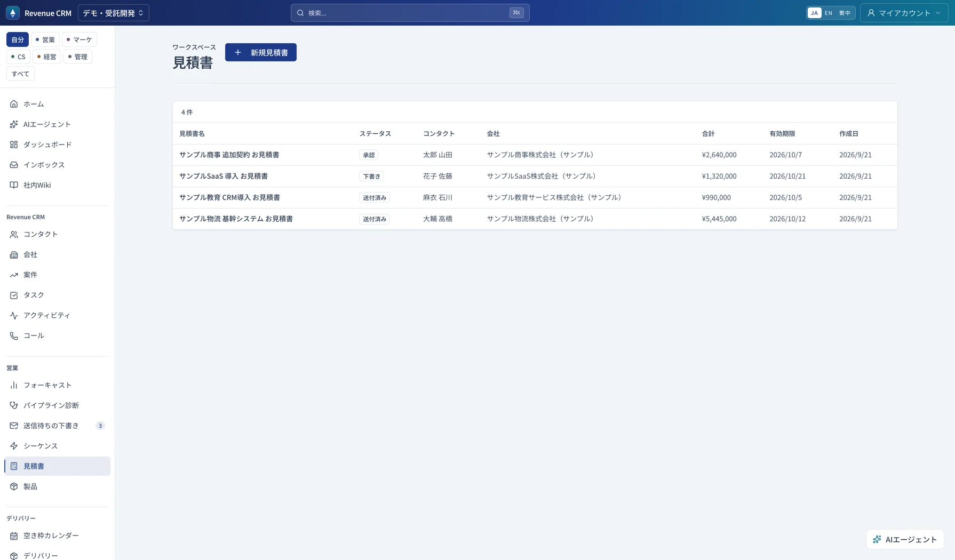Select the 管理 role chip
The height and width of the screenshot is (560, 955).
click(x=78, y=57)
